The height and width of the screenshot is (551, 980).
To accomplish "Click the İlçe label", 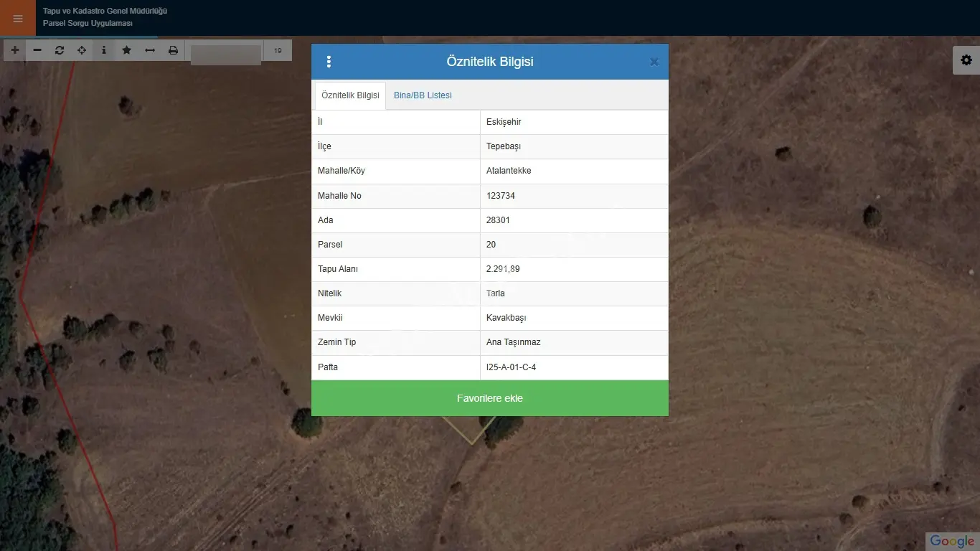I will (x=324, y=146).
